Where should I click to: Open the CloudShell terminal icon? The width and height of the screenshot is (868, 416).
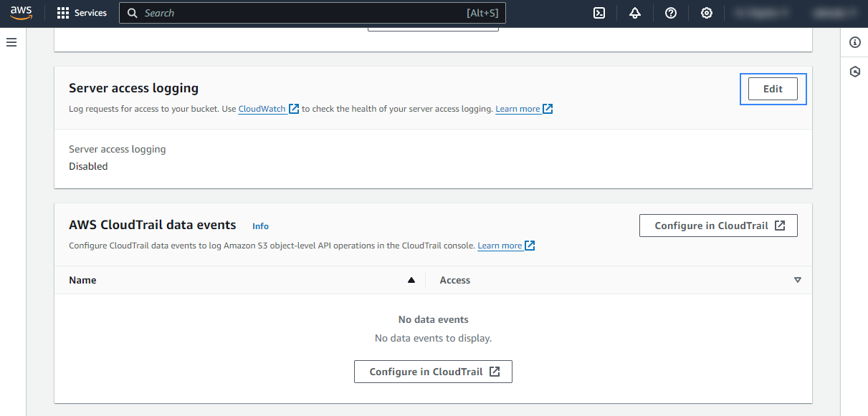(599, 13)
